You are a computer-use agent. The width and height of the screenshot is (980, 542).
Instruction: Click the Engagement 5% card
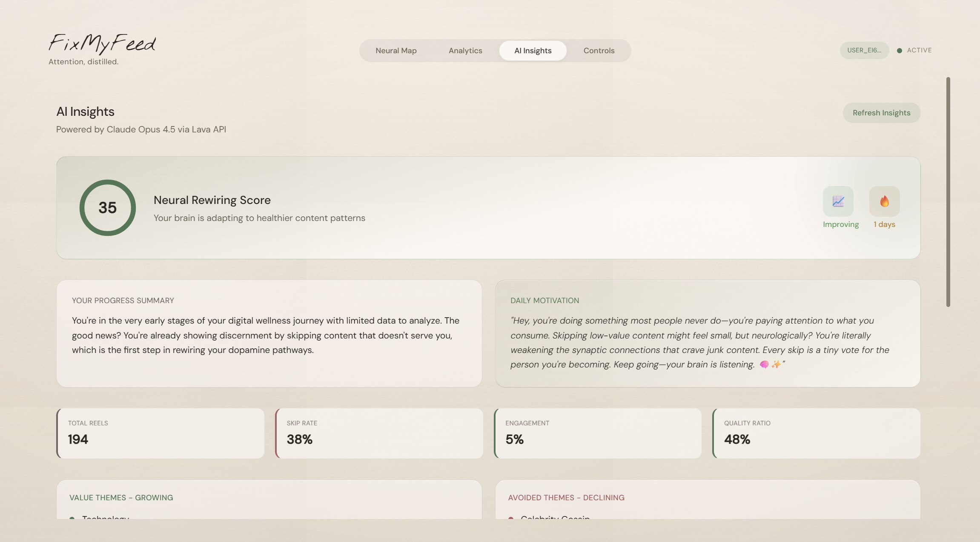point(598,433)
